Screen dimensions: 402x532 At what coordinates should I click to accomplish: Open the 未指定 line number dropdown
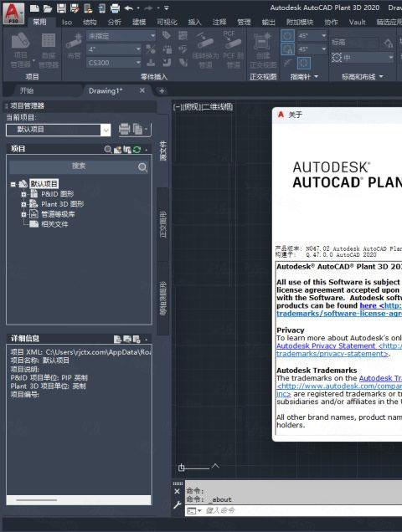coord(121,36)
